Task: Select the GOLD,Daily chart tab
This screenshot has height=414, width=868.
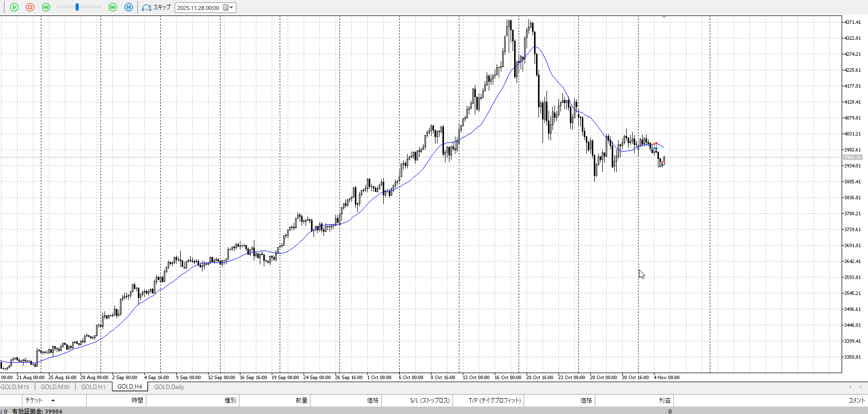Action: (169, 387)
